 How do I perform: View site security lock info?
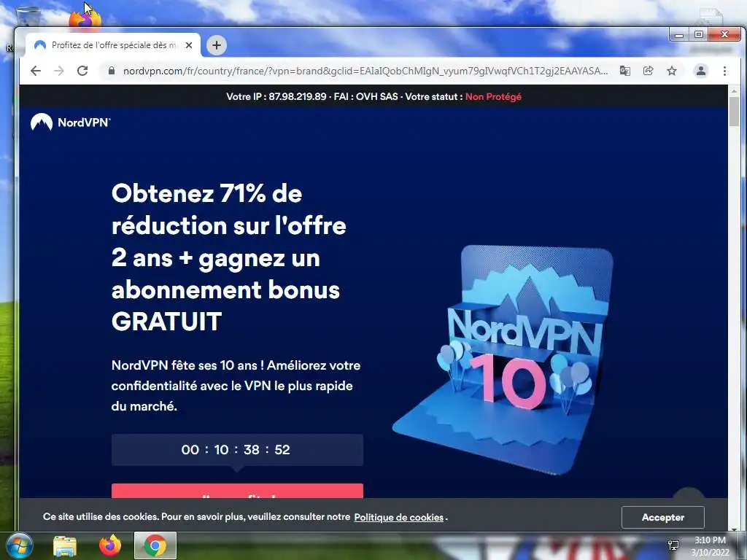click(x=112, y=71)
